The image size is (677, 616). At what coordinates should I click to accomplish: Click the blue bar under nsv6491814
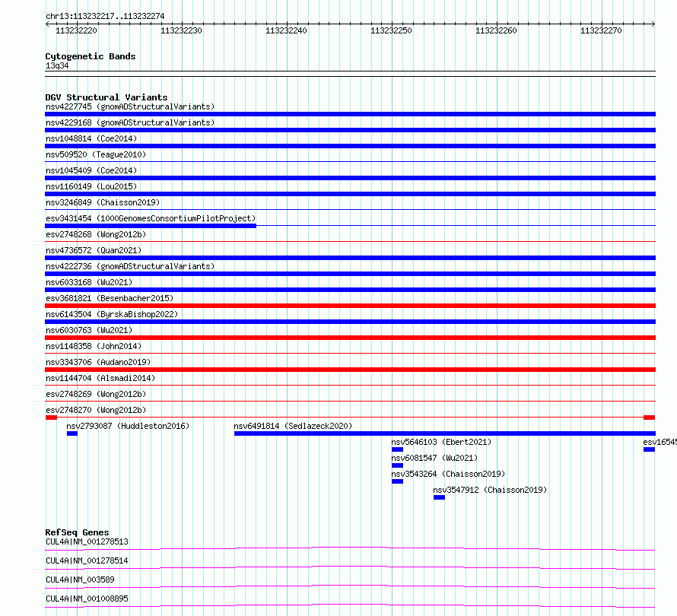point(445,433)
